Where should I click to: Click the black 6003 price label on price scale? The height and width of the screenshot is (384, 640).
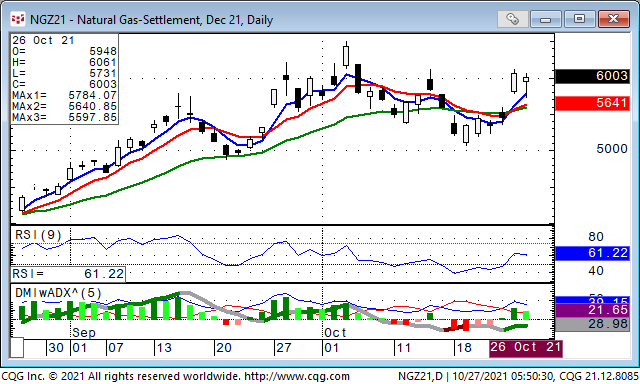click(592, 76)
